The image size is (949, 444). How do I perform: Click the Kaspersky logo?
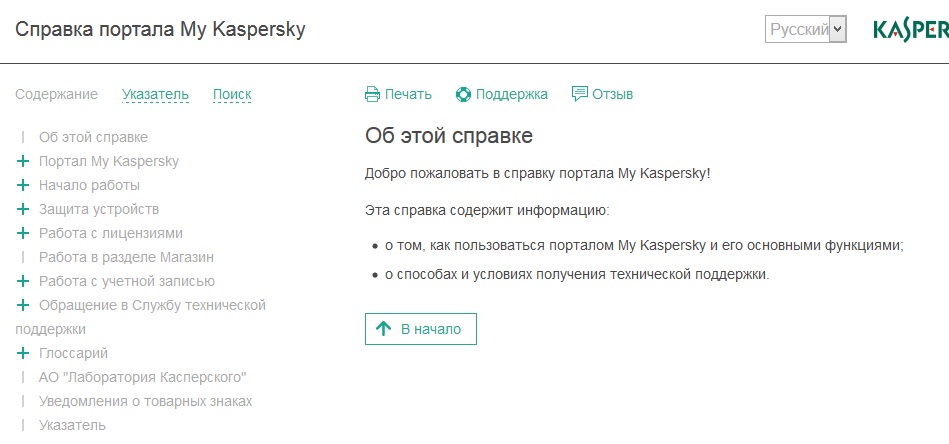pyautogui.click(x=910, y=30)
